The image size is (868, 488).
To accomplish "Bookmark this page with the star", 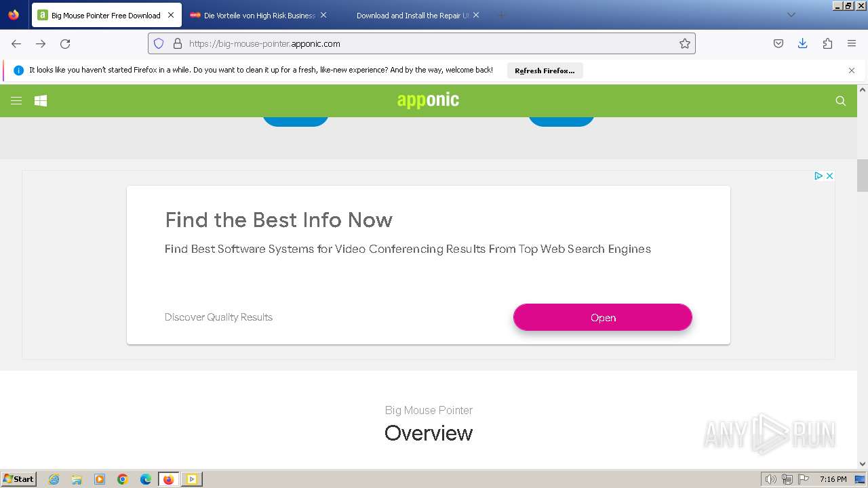I will 685,43.
